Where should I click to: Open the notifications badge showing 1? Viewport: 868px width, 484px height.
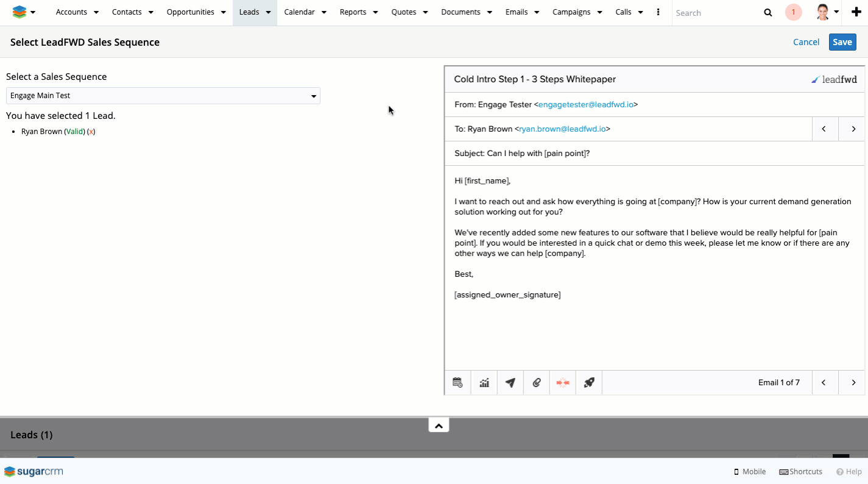click(x=793, y=12)
